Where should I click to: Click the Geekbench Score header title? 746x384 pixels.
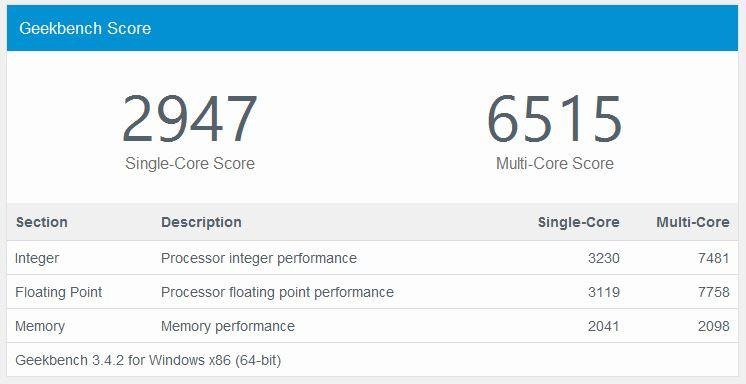tap(85, 28)
